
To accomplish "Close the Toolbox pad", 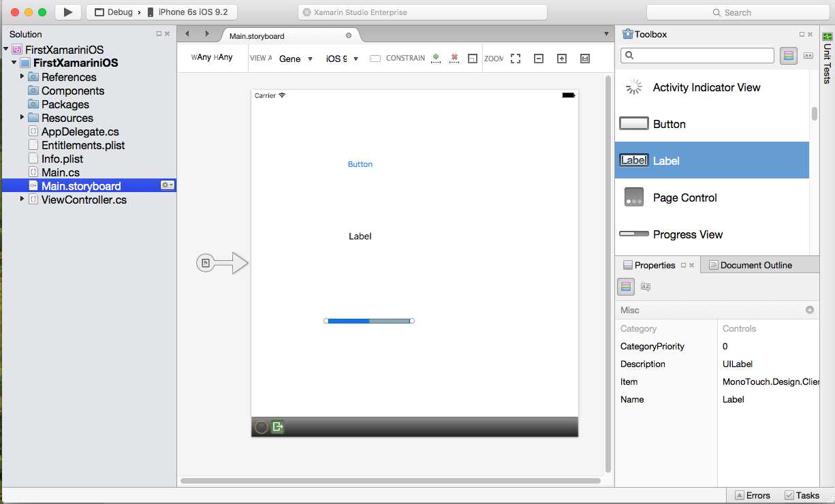I will (811, 34).
